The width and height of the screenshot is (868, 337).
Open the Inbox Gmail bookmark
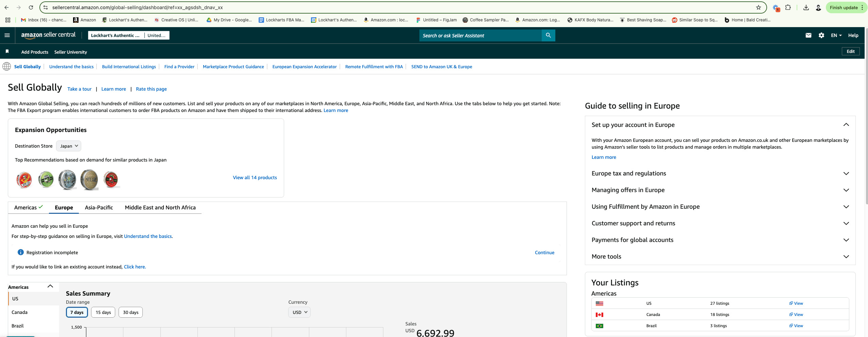pyautogui.click(x=44, y=20)
